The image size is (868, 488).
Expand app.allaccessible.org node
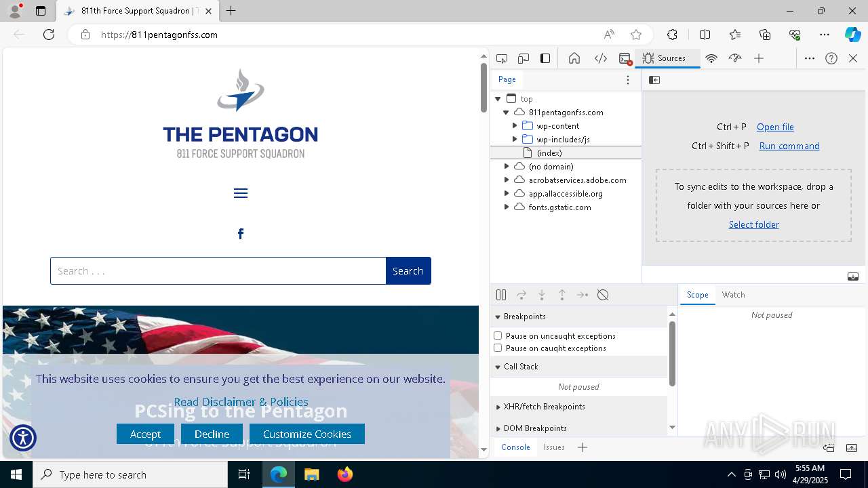click(507, 194)
